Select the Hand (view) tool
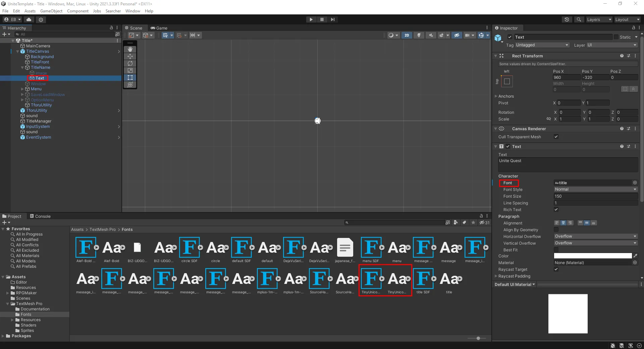The image size is (644, 349). (x=130, y=49)
